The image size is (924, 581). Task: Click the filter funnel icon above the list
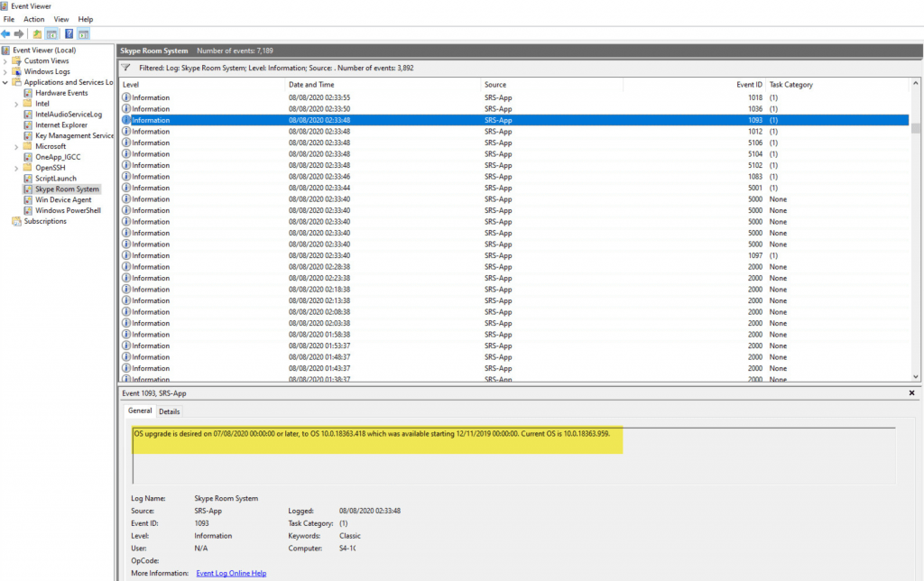125,68
